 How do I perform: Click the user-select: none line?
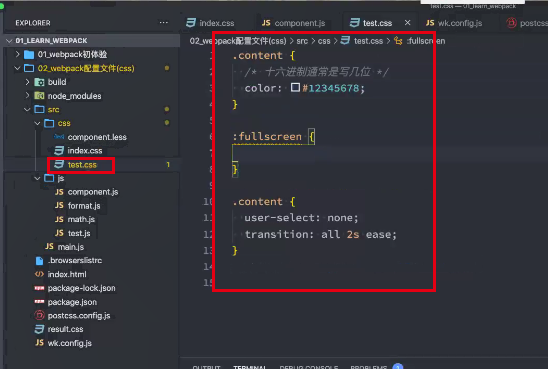301,218
